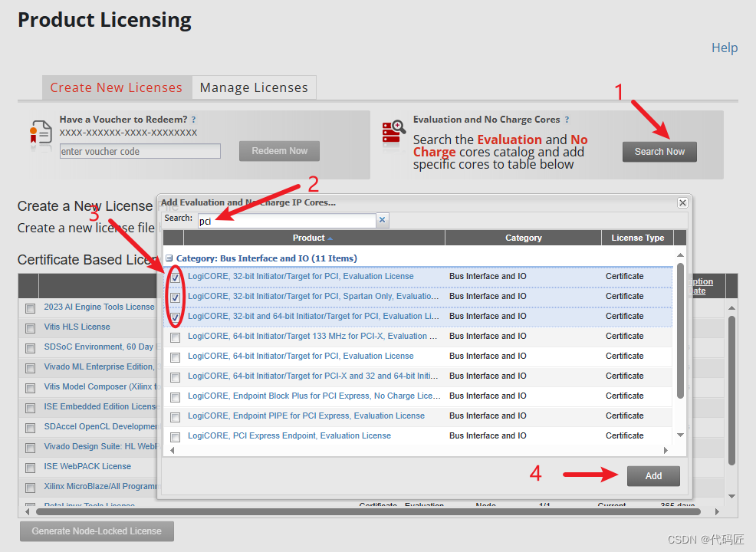Collapse the Bus Interface and IO category
Screen dimensions: 756x552
169,258
